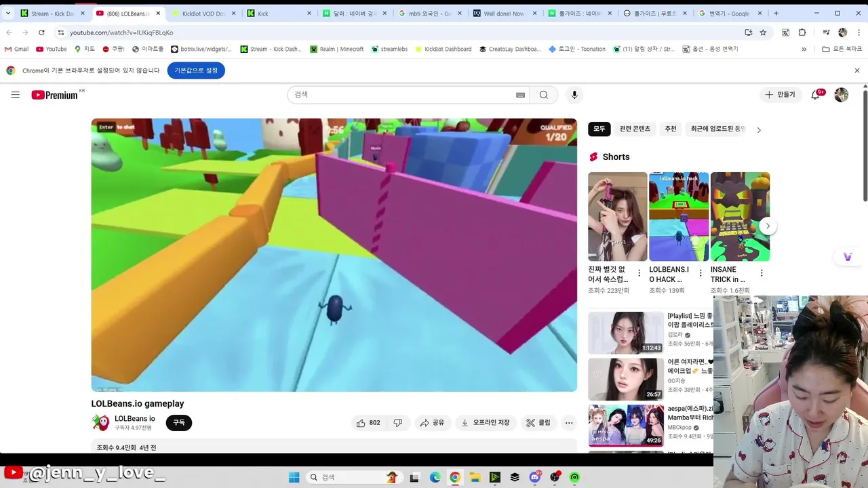This screenshot has height=488, width=868.
Task: Open the 1:12:43 Playlist video thumbnail
Action: [x=626, y=333]
